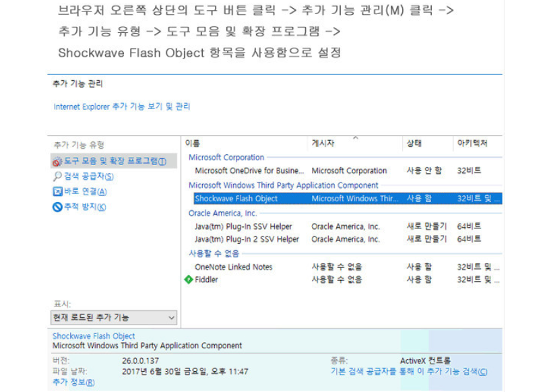Collapse the Oracle America, Inc. group header

(223, 213)
